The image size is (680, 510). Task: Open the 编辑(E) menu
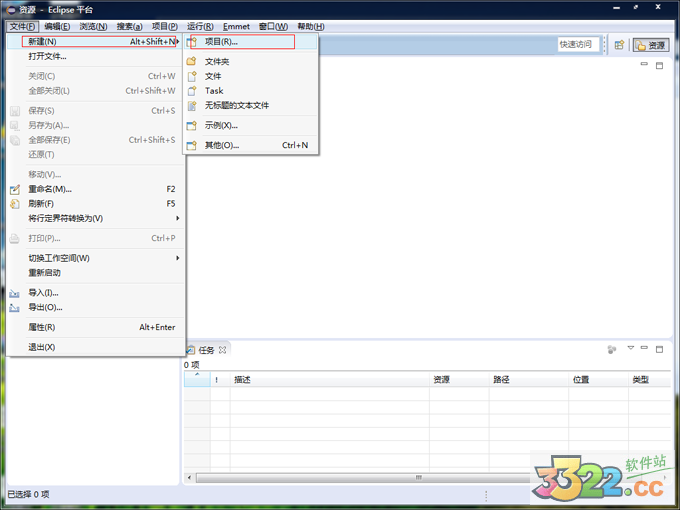pyautogui.click(x=57, y=26)
